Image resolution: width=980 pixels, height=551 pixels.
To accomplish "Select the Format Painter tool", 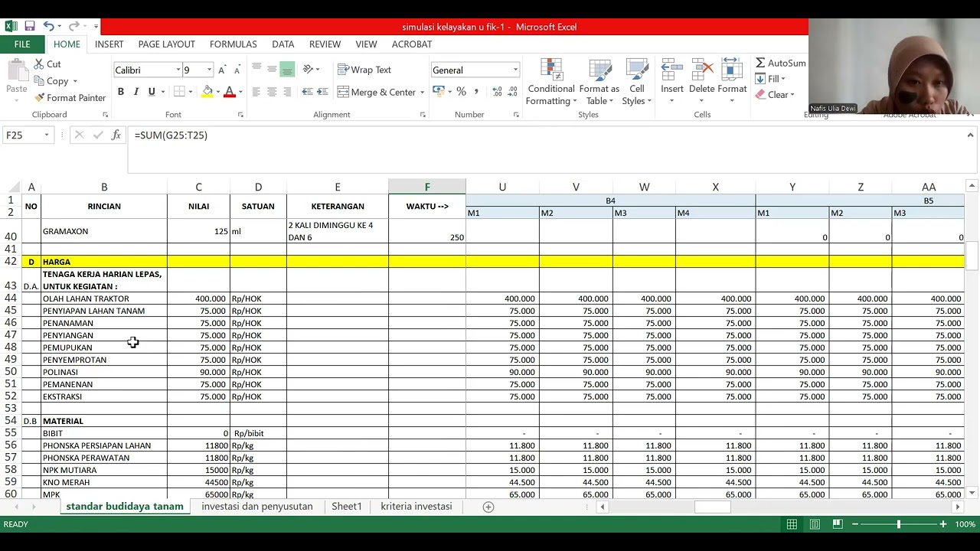I will tap(70, 98).
